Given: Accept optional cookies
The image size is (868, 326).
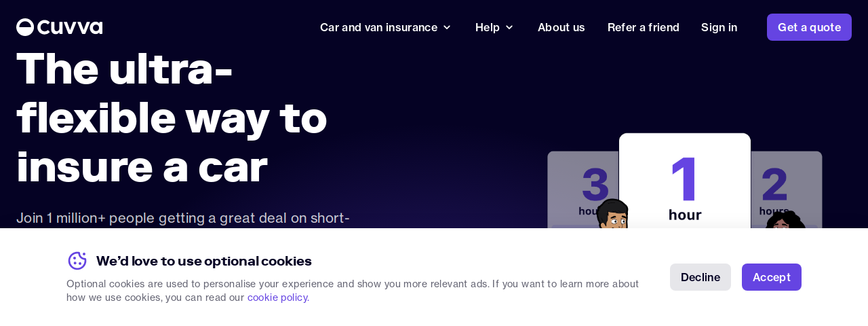Looking at the screenshot, I should coord(772,277).
